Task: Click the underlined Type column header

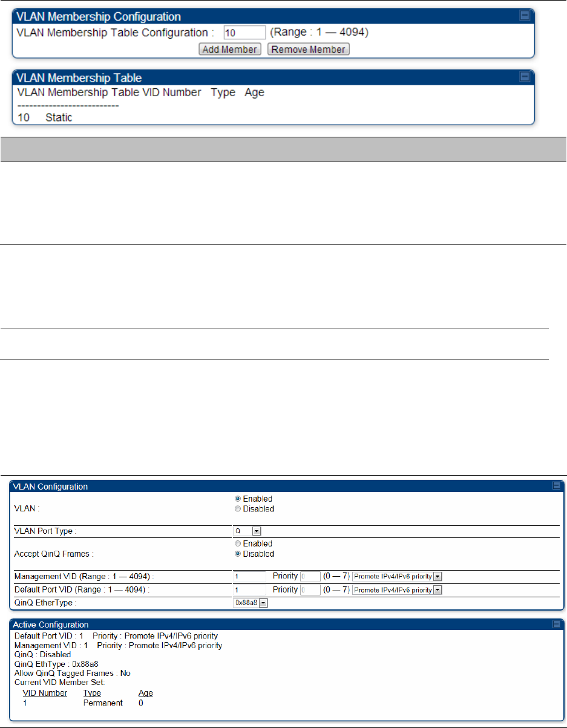Action: tap(92, 693)
